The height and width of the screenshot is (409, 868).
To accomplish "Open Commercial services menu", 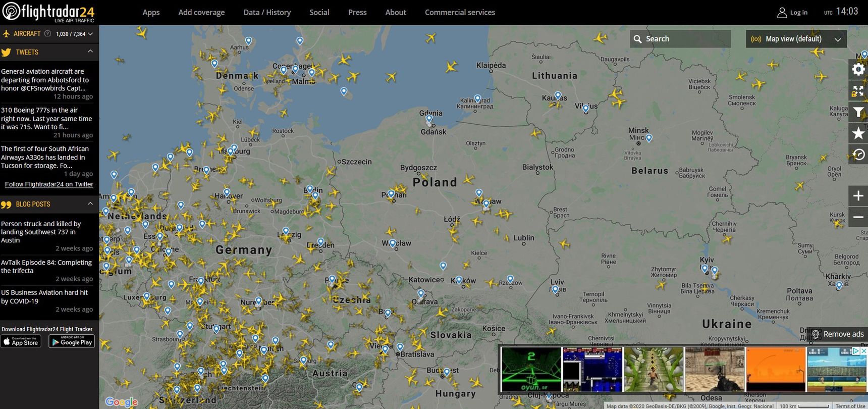I will click(460, 12).
